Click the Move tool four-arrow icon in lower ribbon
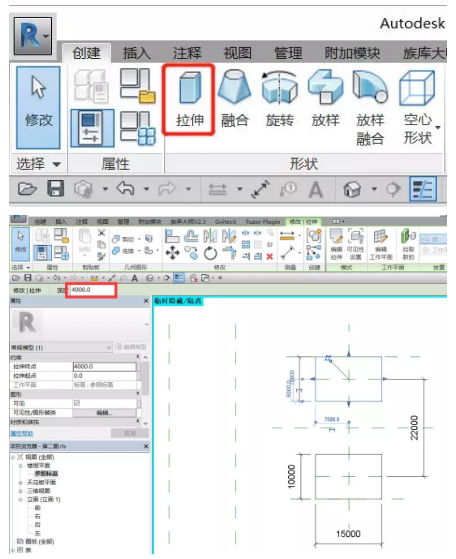The image size is (456, 559). pyautogui.click(x=173, y=253)
